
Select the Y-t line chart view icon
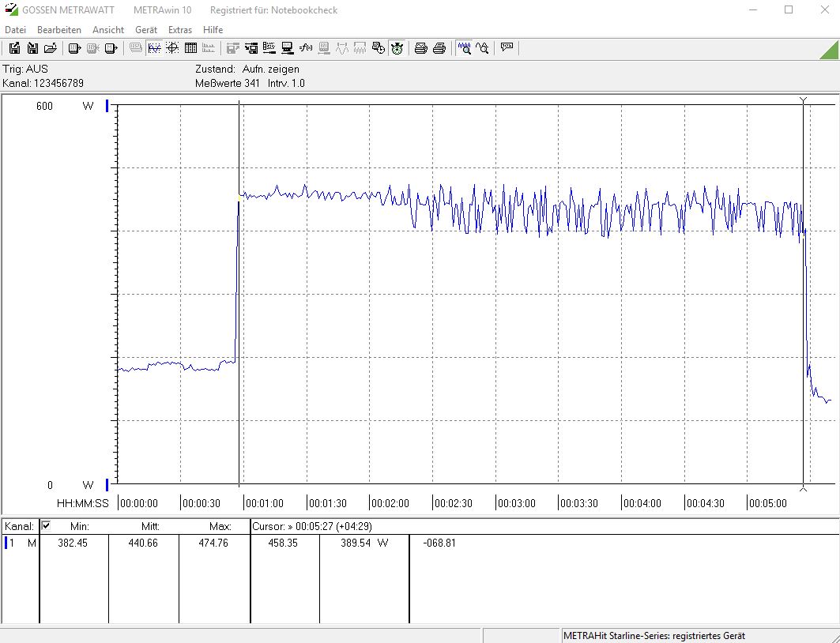point(154,48)
